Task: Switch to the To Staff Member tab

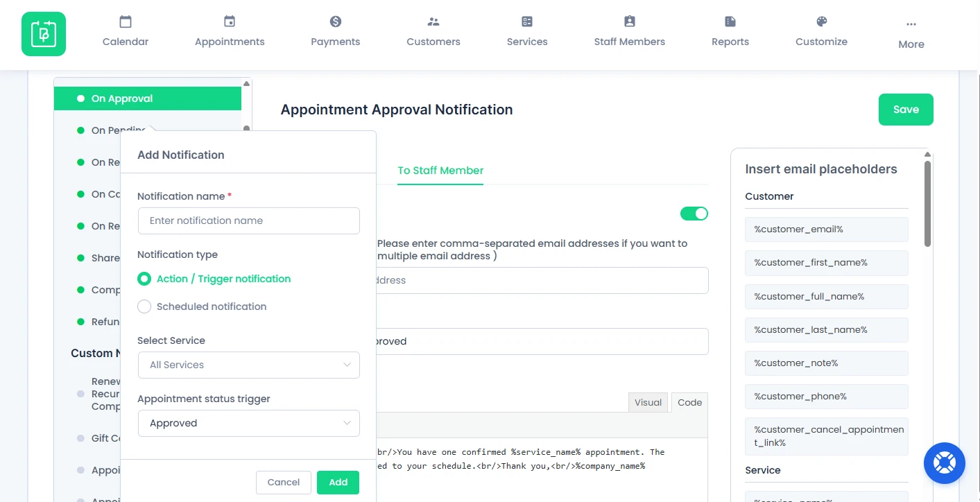Action: [x=440, y=171]
